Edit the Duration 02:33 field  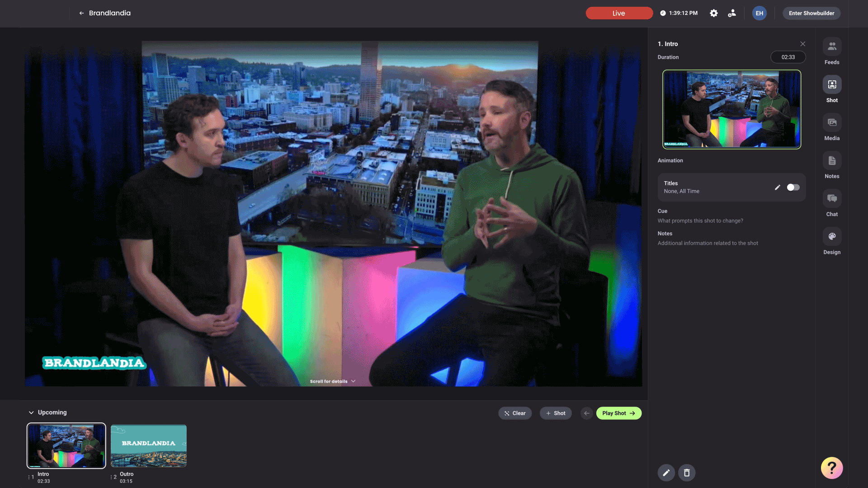click(x=788, y=57)
